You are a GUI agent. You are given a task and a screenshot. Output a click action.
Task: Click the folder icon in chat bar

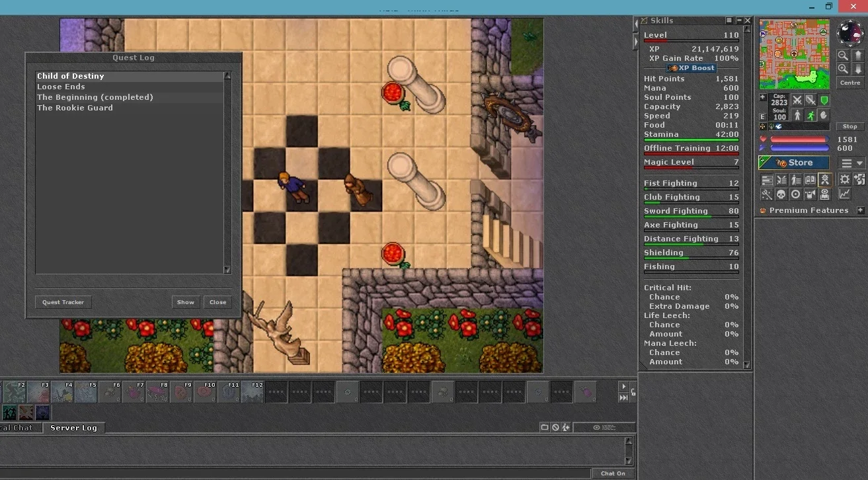click(545, 427)
